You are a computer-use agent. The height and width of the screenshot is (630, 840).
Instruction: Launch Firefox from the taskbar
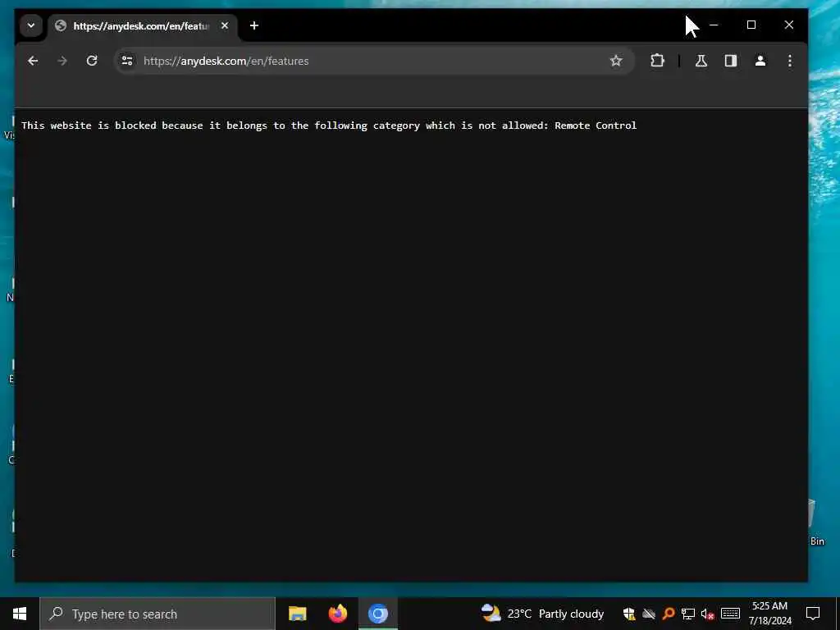[x=337, y=614]
